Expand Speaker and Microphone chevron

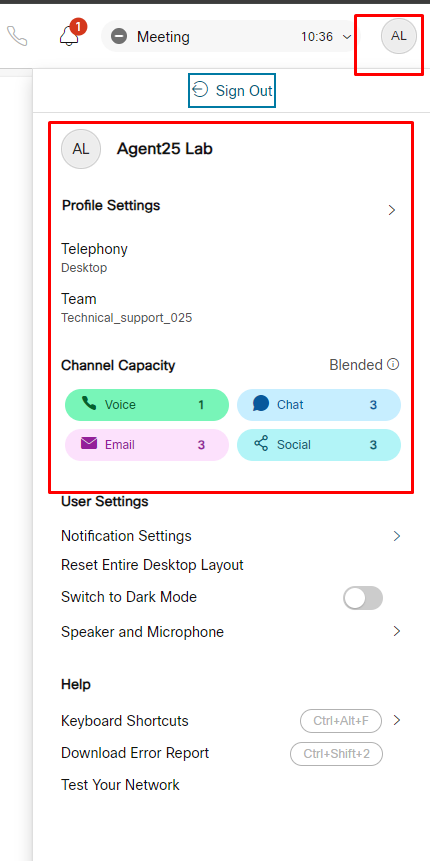click(397, 631)
